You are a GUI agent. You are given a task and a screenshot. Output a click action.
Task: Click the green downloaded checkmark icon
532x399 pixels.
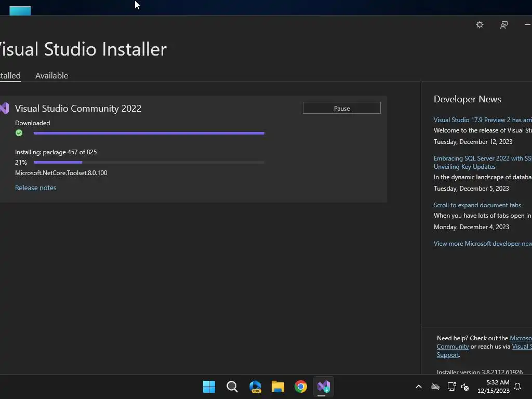pos(19,133)
